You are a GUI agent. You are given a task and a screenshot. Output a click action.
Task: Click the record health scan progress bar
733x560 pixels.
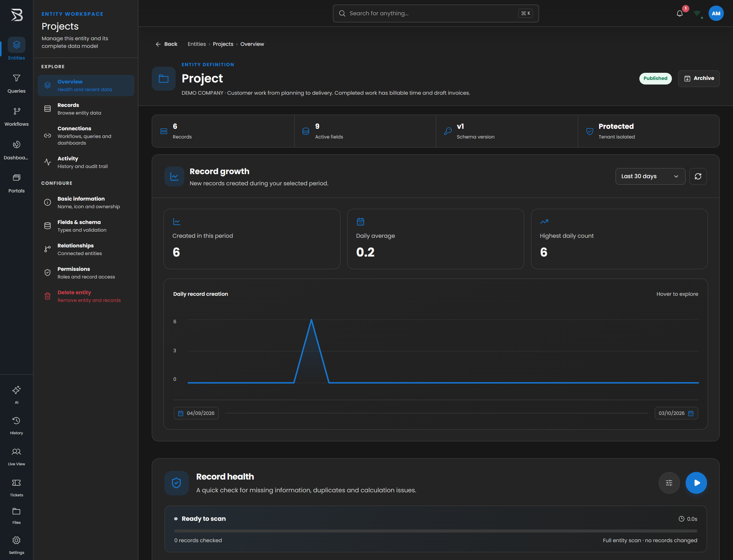tap(435, 531)
